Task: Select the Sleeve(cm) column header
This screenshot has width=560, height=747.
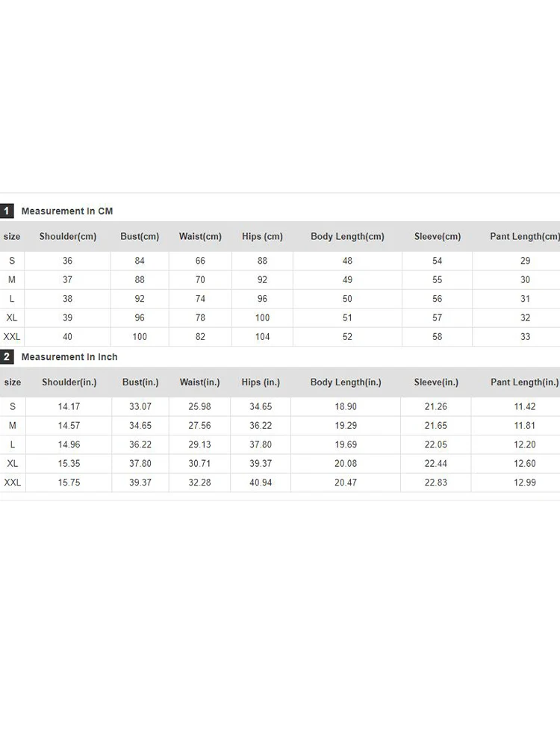Action: coord(438,237)
